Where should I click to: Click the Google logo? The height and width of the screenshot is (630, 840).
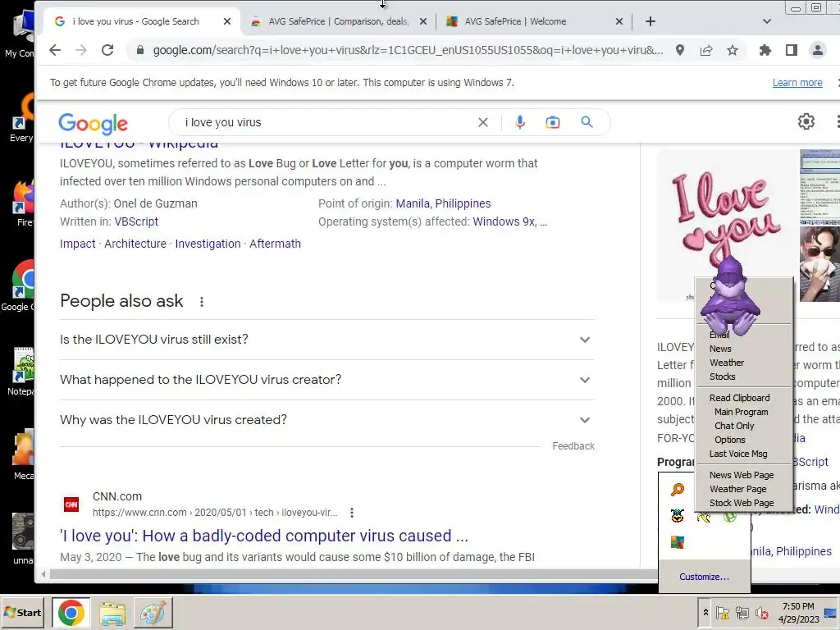(x=94, y=124)
